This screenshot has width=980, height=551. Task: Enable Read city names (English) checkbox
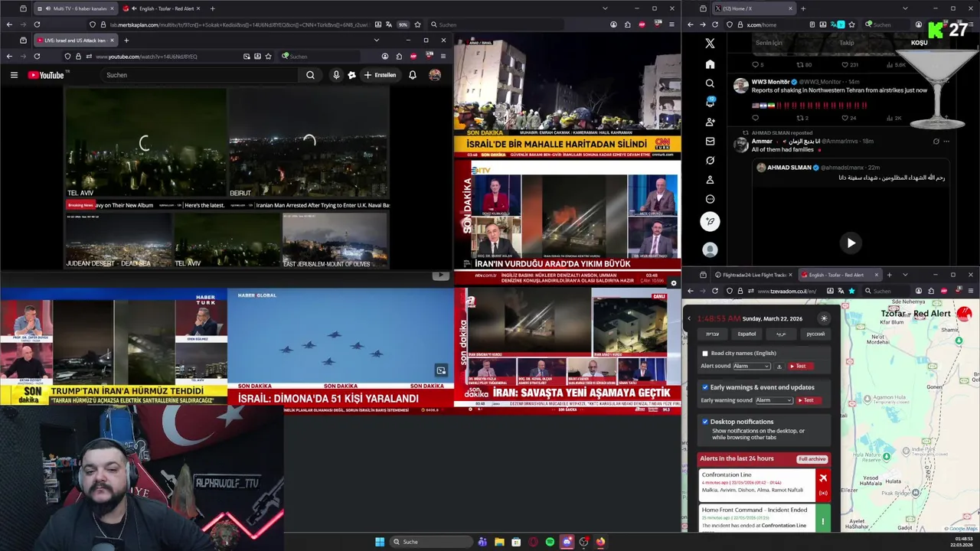point(705,354)
